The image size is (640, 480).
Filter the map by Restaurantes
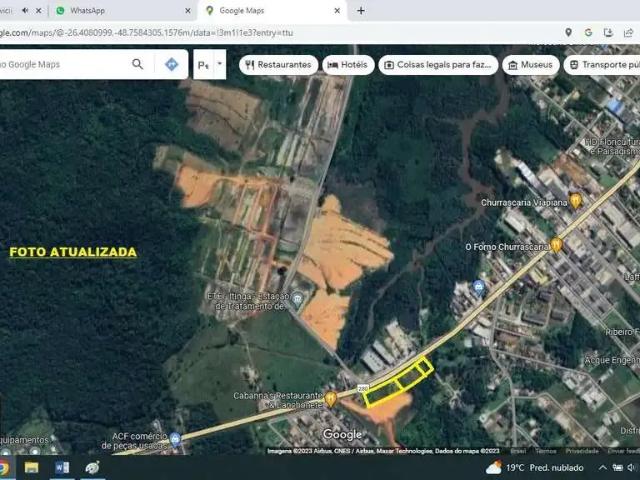coord(278,65)
